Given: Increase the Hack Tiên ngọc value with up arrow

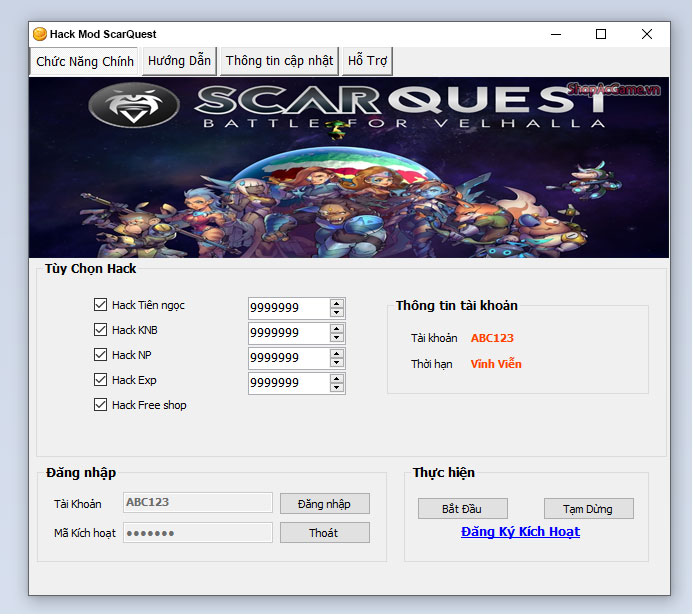Looking at the screenshot, I should (337, 304).
